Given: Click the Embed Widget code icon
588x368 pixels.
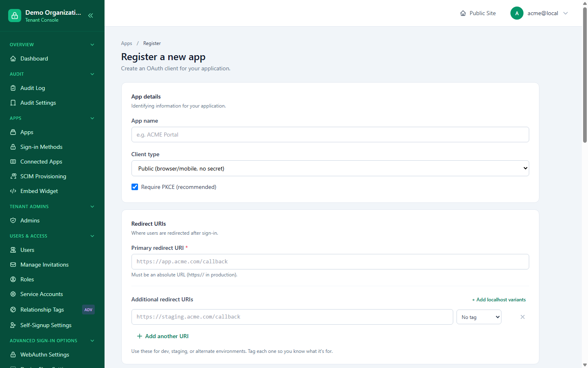Looking at the screenshot, I should point(13,191).
